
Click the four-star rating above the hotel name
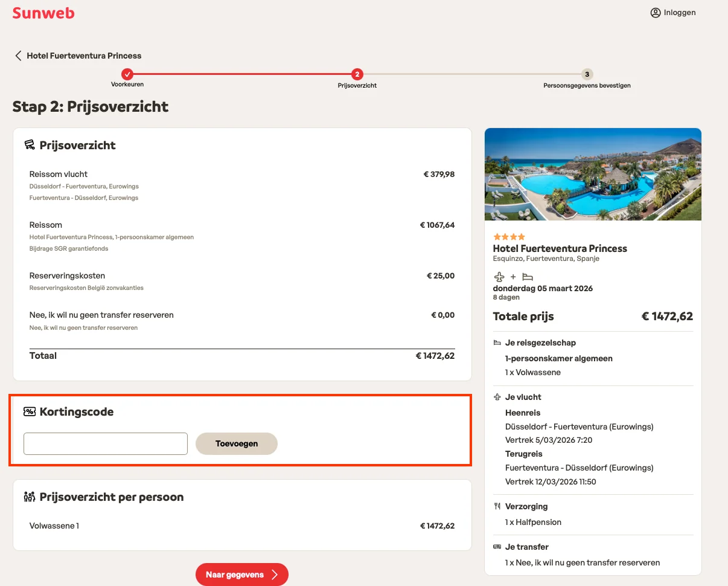(x=509, y=237)
